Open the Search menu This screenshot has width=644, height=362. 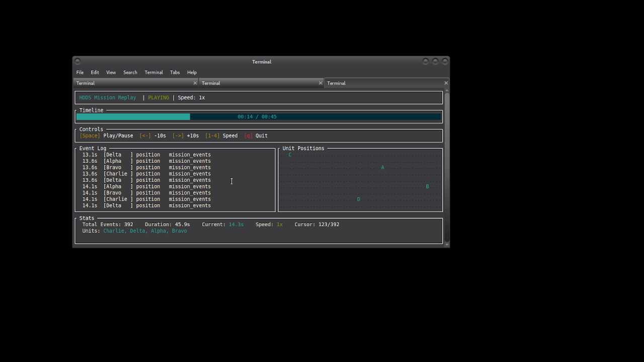click(x=130, y=72)
